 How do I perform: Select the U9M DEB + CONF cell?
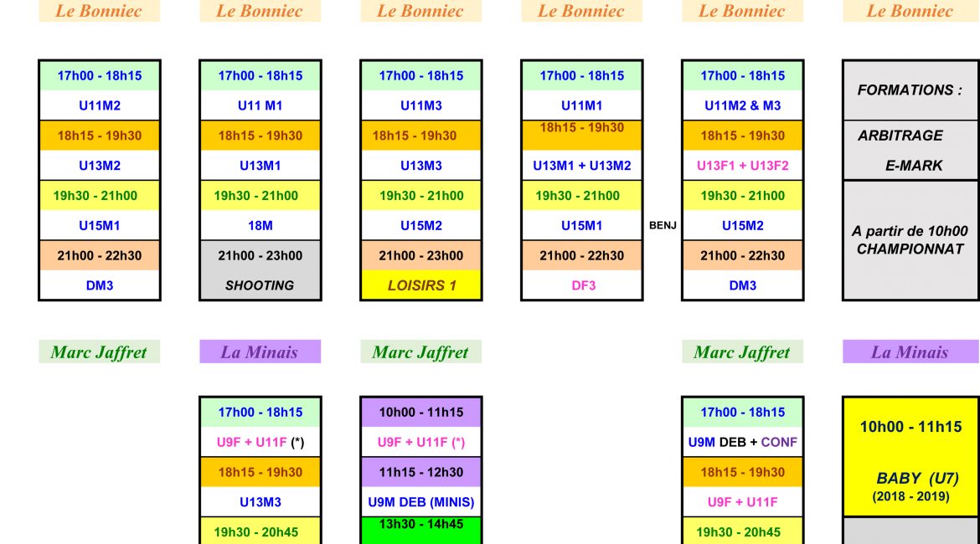[x=743, y=442]
